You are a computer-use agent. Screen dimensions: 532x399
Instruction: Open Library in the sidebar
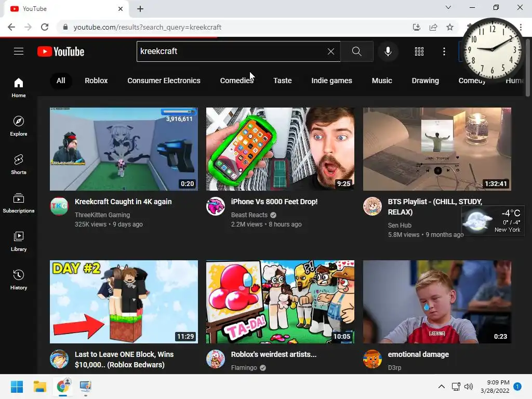pos(19,241)
